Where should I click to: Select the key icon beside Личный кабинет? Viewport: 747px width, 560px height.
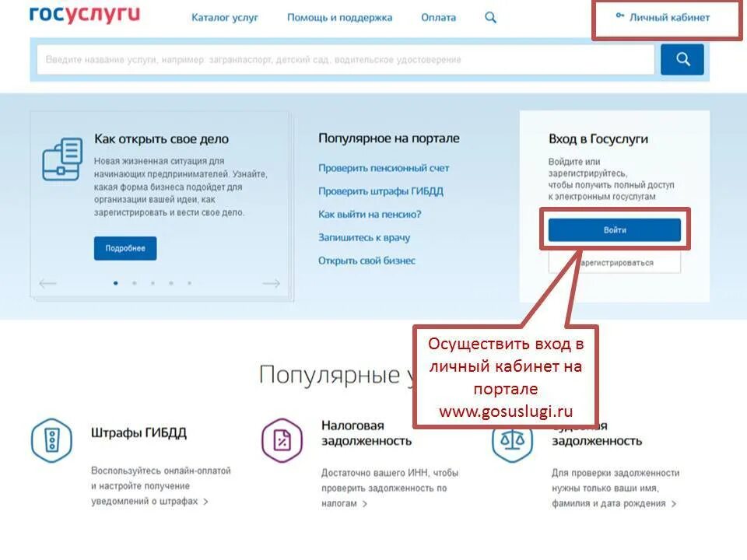coord(620,16)
